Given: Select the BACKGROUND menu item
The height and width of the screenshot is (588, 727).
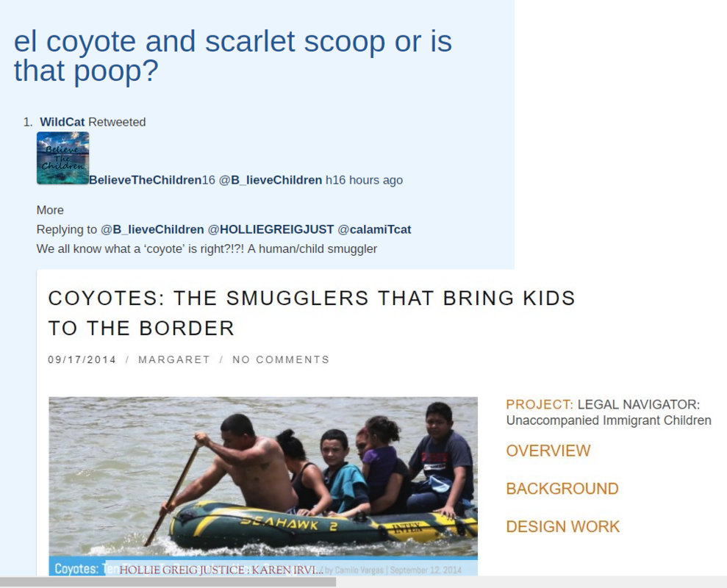Looking at the screenshot, I should (562, 489).
